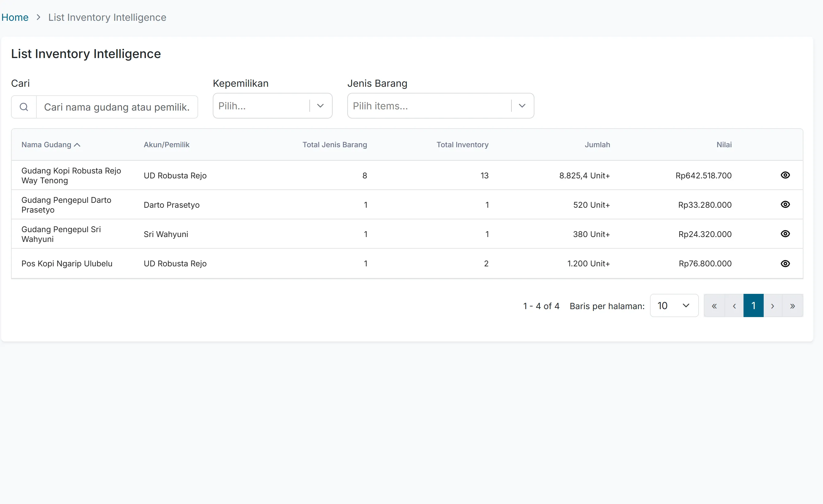Sort by Total Inventory column header
Image resolution: width=823 pixels, height=504 pixels.
tap(462, 145)
